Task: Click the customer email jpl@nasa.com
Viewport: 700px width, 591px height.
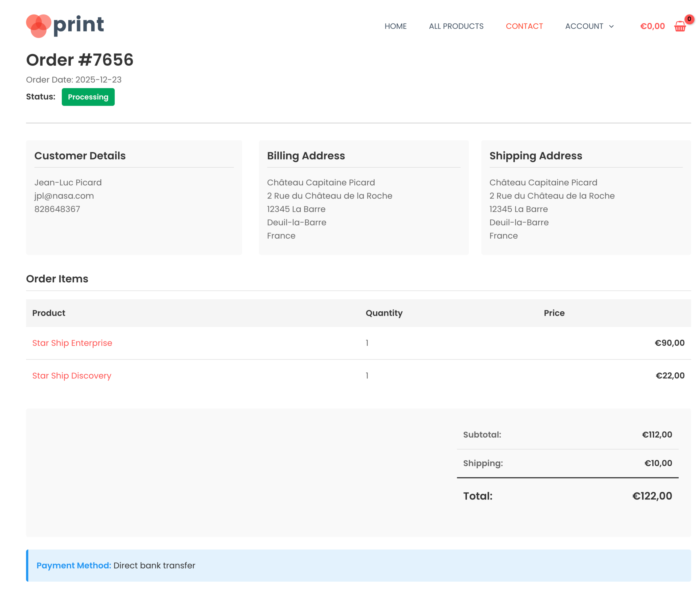Action: click(64, 196)
